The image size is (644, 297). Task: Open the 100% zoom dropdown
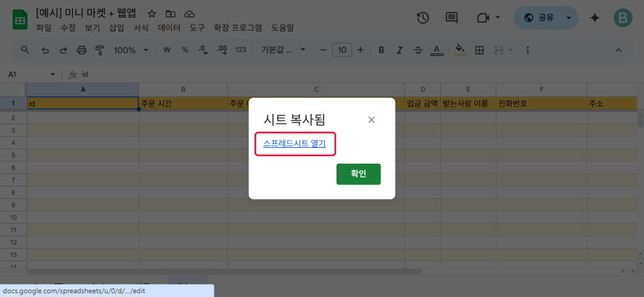click(x=131, y=50)
